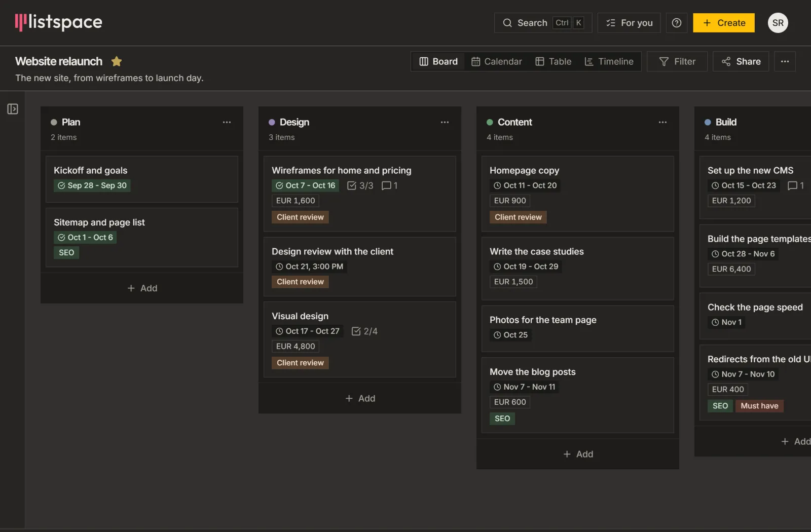The image size is (811, 532).
Task: Open the help question mark icon
Action: click(x=677, y=23)
